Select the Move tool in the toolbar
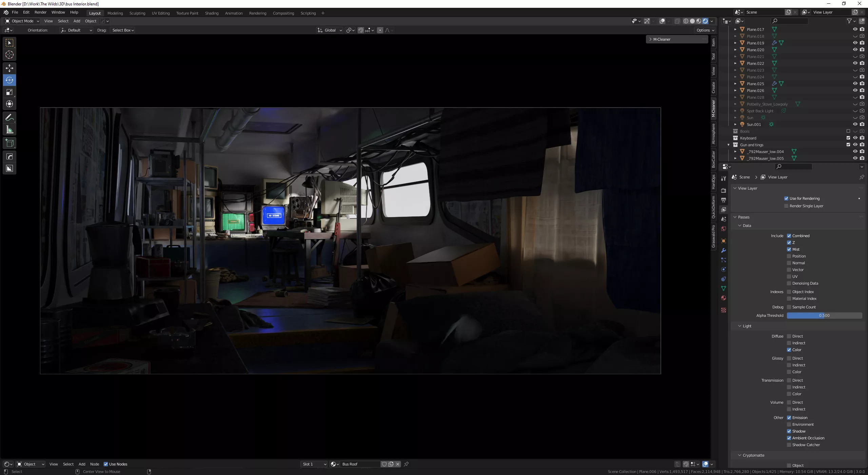This screenshot has height=475, width=868. click(x=9, y=68)
